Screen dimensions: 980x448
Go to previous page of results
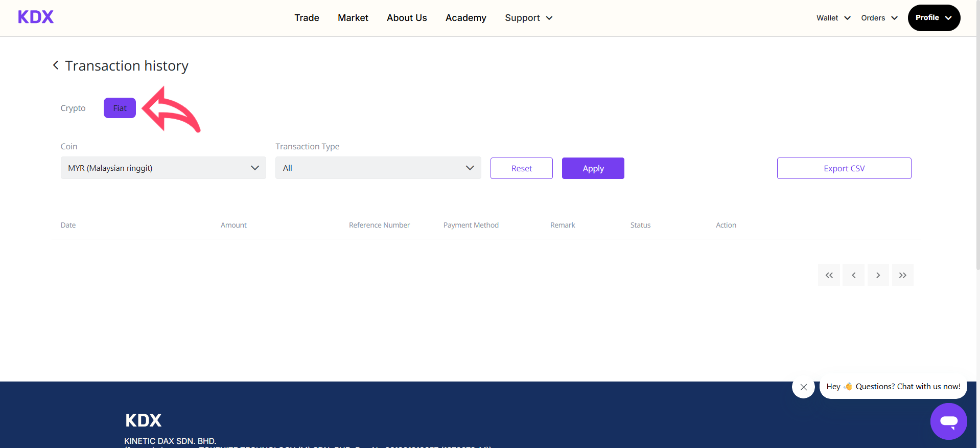click(853, 275)
